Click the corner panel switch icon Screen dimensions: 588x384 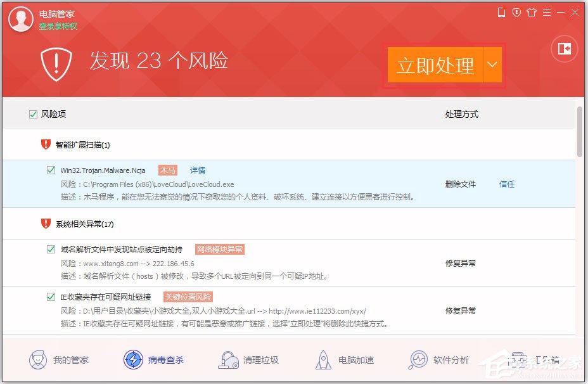tap(563, 49)
